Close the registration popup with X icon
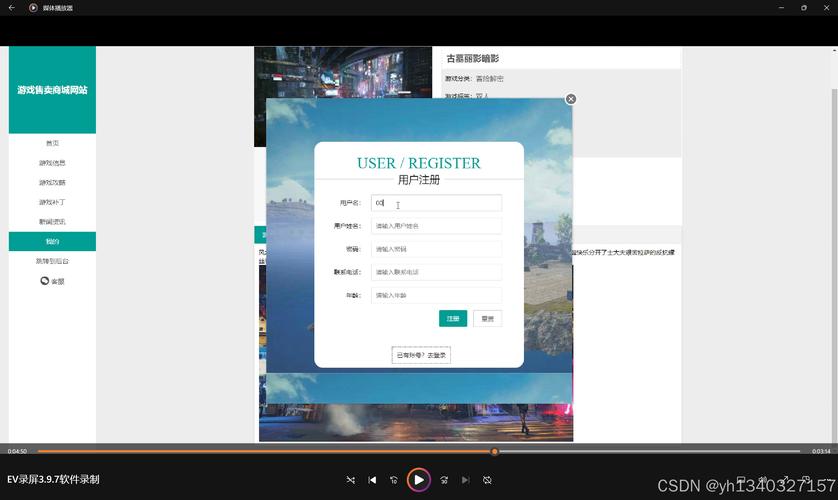This screenshot has width=838, height=500. click(571, 99)
